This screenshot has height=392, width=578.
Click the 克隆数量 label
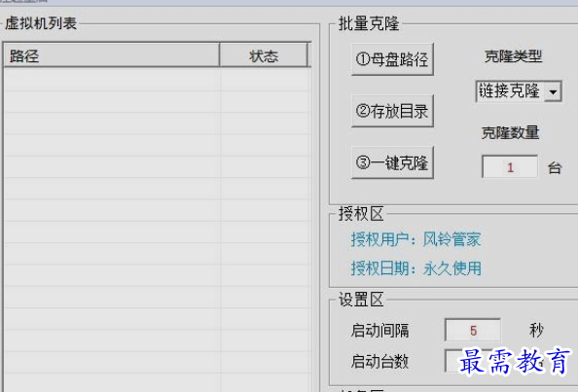point(511,132)
